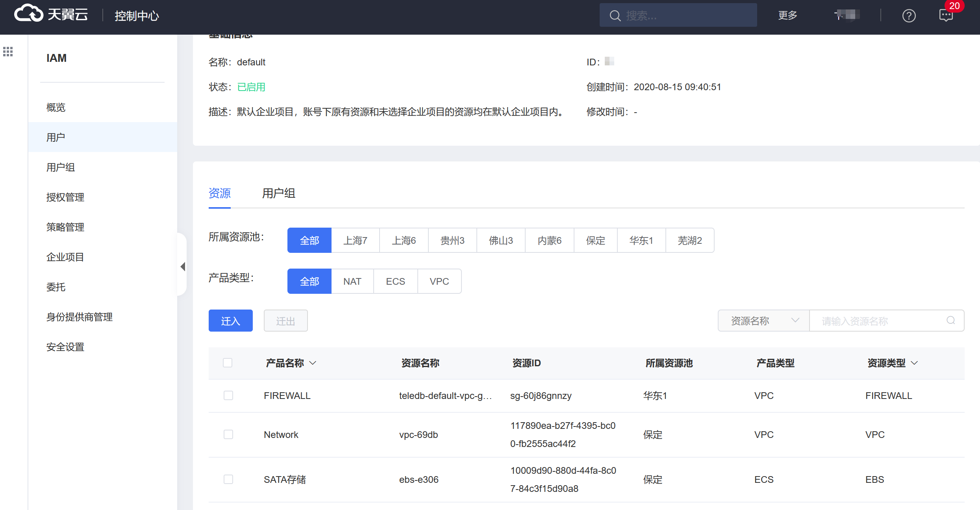
Task: Click the Tianyi Cloud logo
Action: (x=50, y=15)
